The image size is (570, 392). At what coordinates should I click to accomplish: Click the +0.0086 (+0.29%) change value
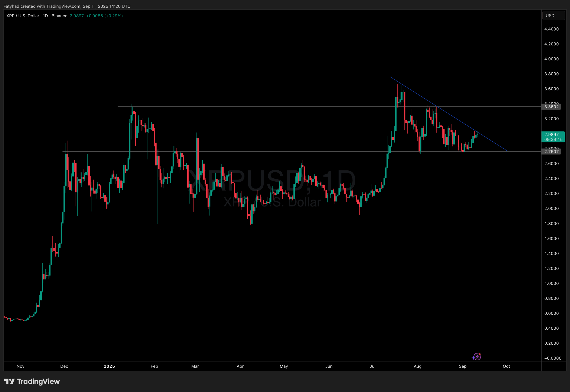pos(104,16)
